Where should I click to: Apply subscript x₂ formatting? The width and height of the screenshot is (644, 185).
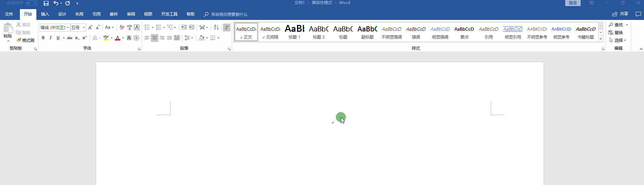tap(77, 38)
